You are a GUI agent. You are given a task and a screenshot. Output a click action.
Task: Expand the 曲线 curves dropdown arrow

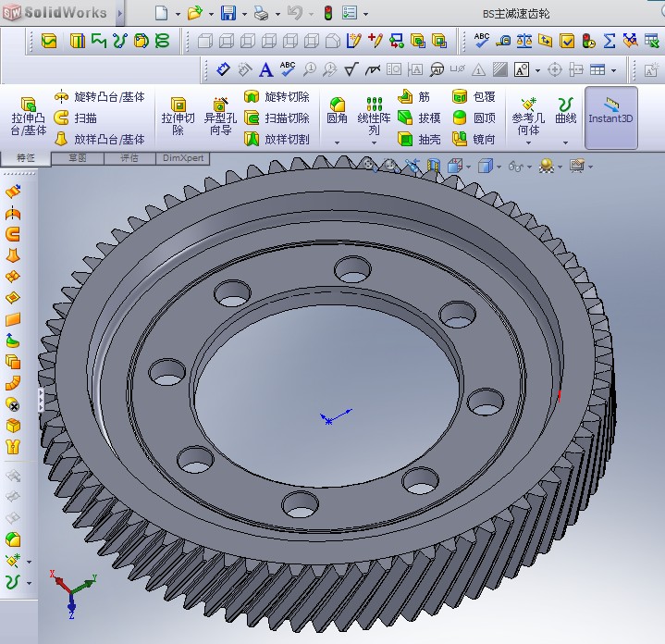click(566, 143)
